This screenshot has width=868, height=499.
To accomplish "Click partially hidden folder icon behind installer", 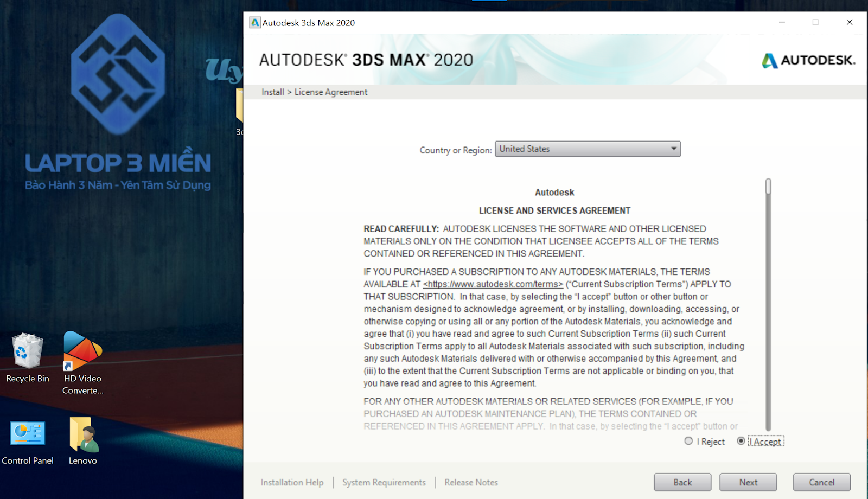I will click(239, 106).
